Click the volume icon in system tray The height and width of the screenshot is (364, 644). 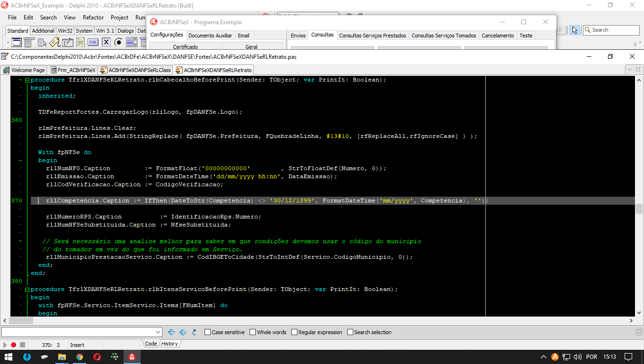tap(577, 356)
